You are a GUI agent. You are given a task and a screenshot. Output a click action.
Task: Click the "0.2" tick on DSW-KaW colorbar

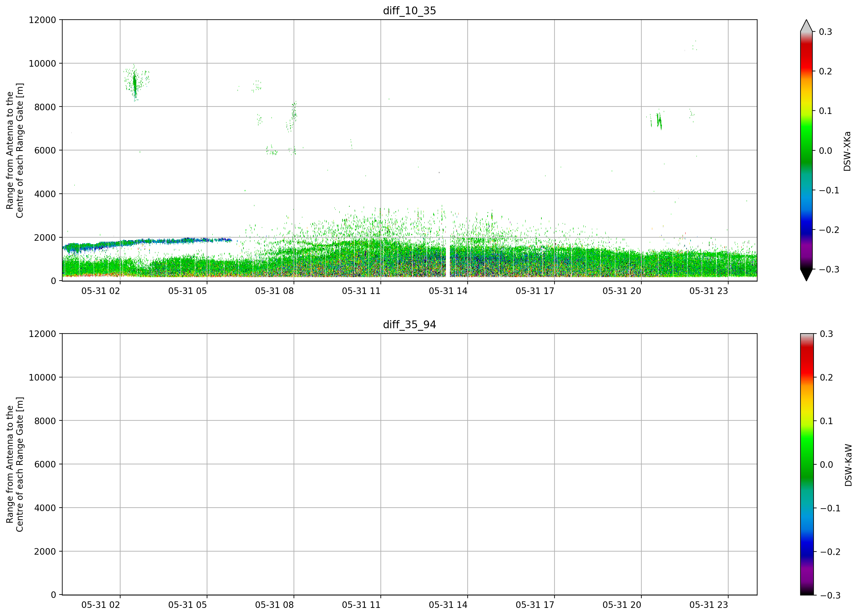point(826,377)
